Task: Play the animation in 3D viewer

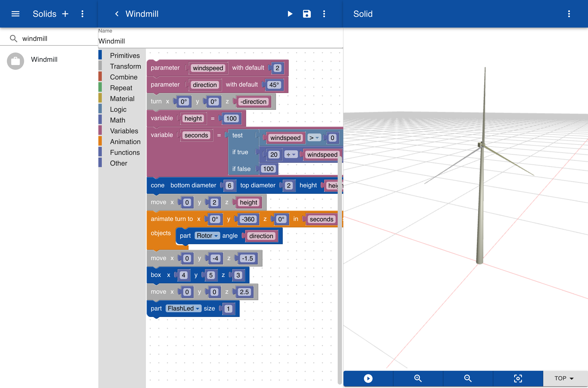Action: pyautogui.click(x=368, y=378)
